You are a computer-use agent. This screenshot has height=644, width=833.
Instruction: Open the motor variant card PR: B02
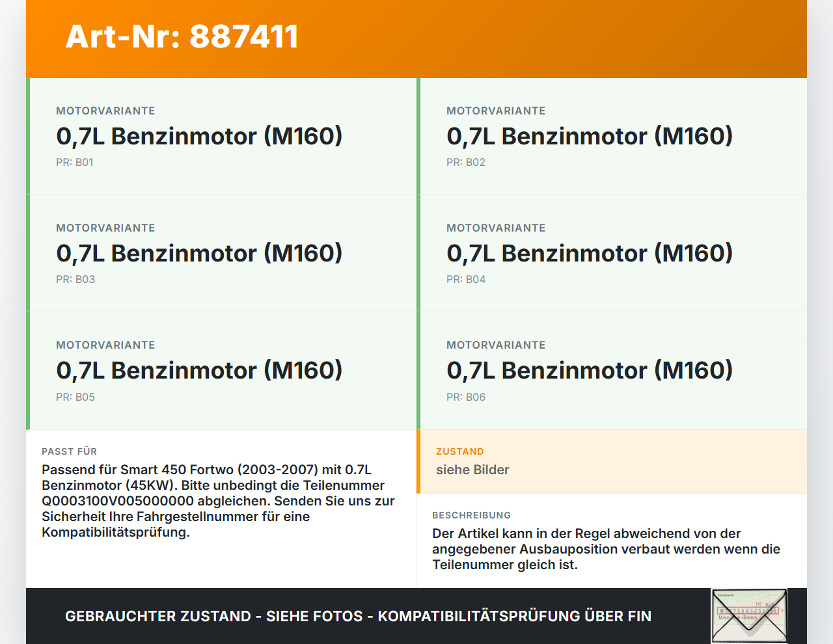(612, 137)
